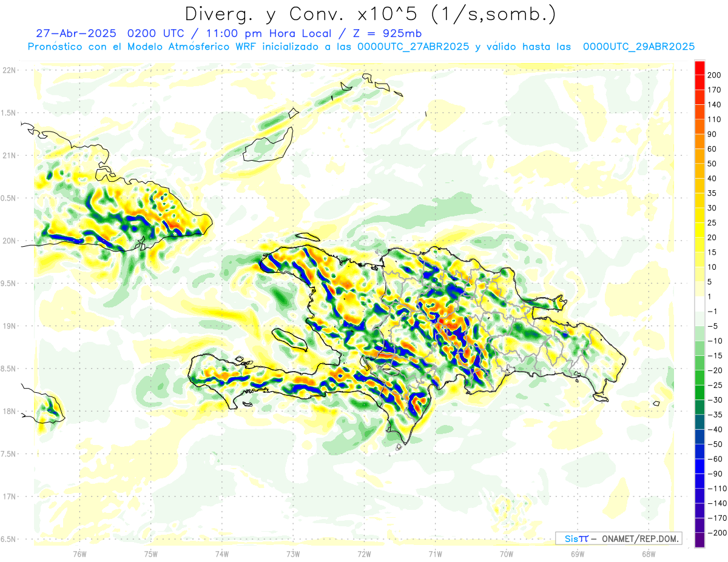
Task: Click the '9.5N' latitude label
Action: pos(8,283)
